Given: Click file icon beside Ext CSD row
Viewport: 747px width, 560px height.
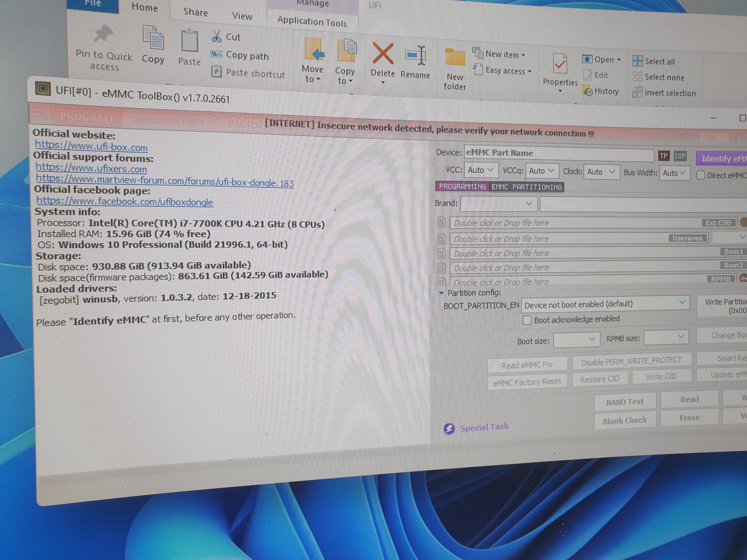Looking at the screenshot, I should [442, 222].
